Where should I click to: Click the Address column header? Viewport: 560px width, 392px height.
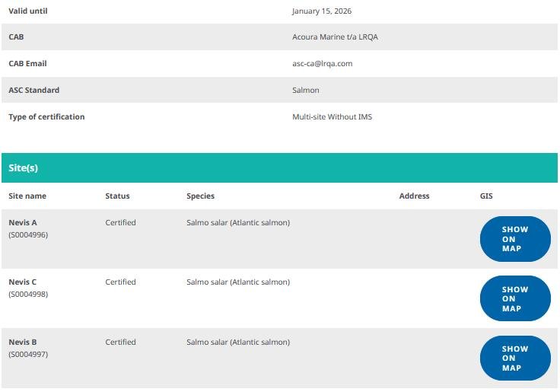pyautogui.click(x=414, y=196)
